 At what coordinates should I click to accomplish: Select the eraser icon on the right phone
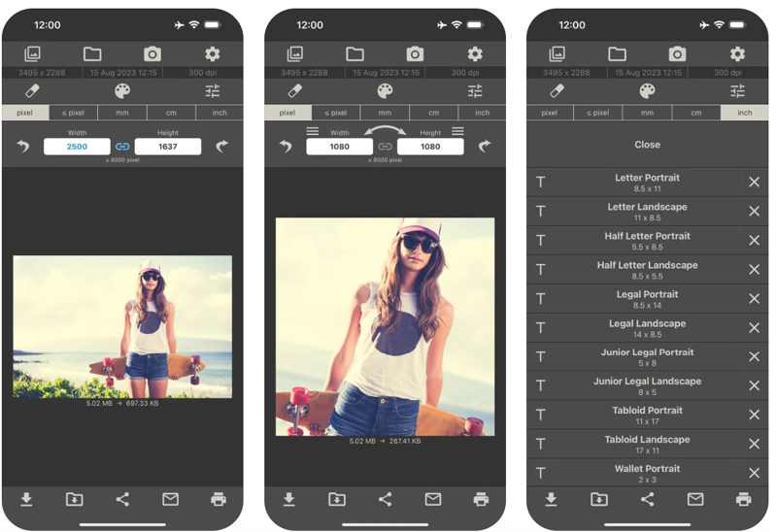pyautogui.click(x=557, y=91)
